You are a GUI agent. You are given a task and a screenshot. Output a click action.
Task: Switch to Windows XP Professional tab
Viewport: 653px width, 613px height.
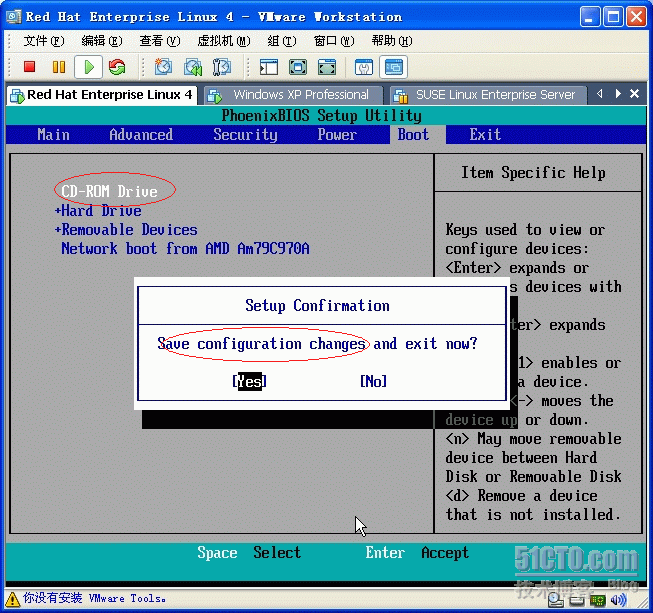click(293, 95)
